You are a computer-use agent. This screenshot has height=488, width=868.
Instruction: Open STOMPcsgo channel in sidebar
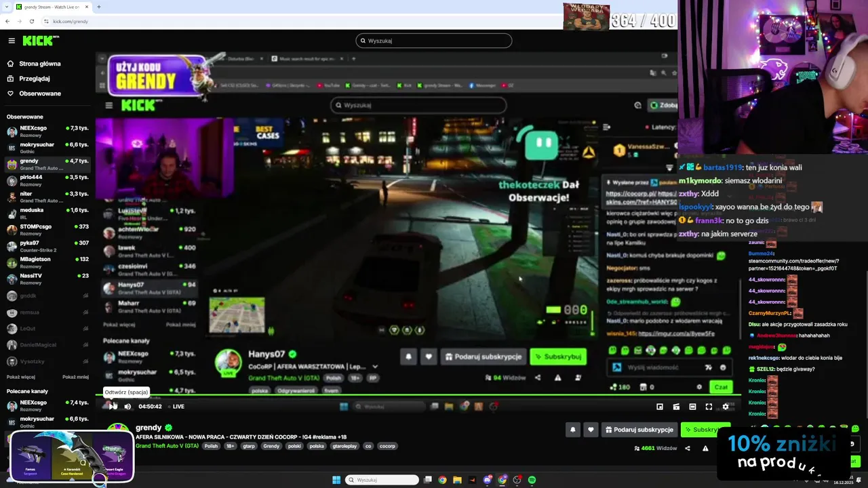click(47, 229)
